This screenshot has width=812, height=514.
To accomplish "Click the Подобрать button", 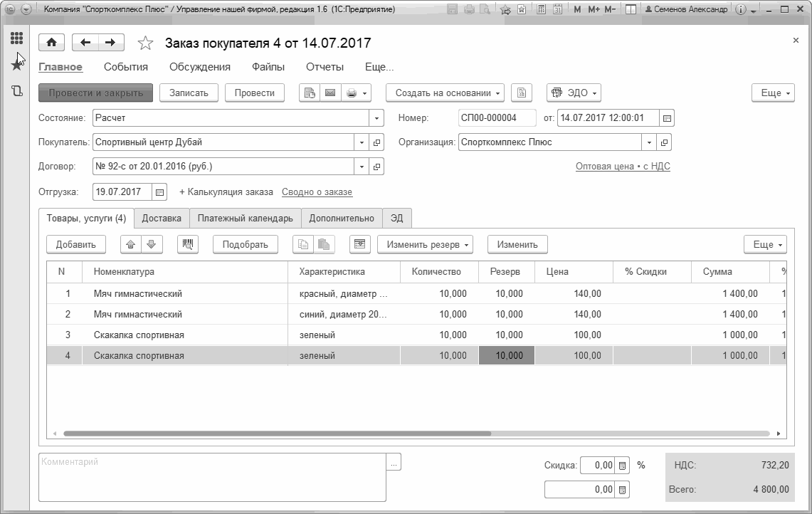I will 245,245.
